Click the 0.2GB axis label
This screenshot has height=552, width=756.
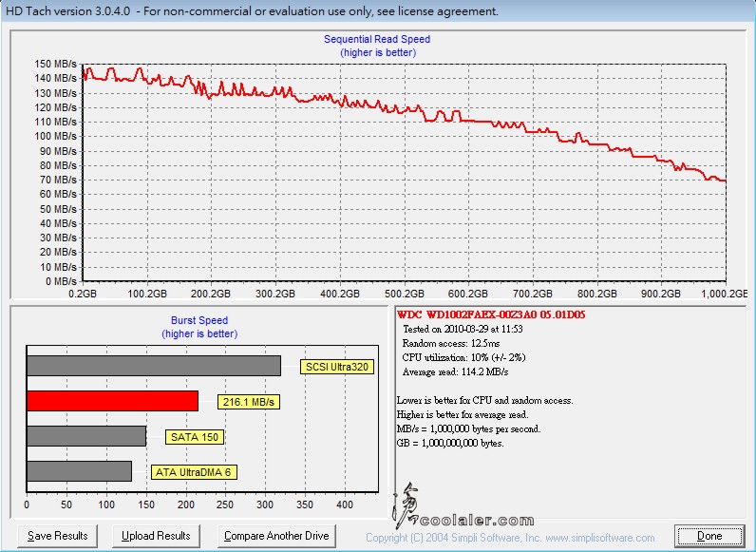click(83, 294)
